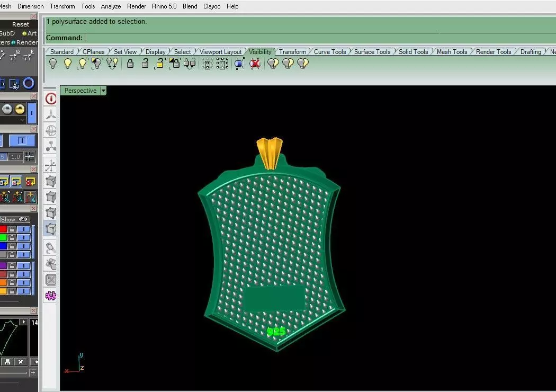The height and width of the screenshot is (392, 556).
Task: Click the red-X disable clipping plane icon
Action: coord(255,64)
